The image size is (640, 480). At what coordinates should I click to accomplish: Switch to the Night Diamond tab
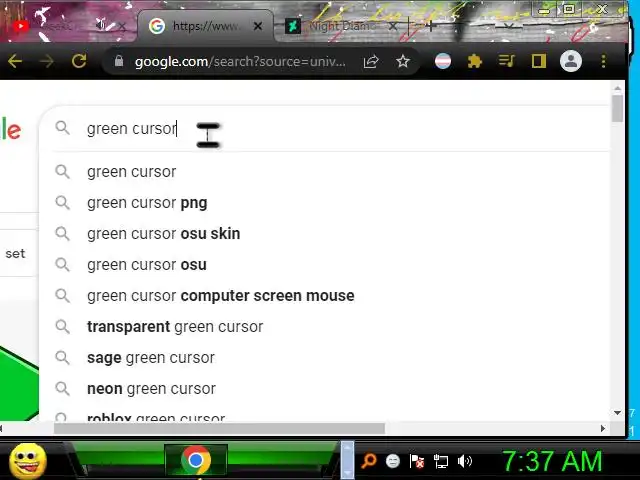click(341, 26)
